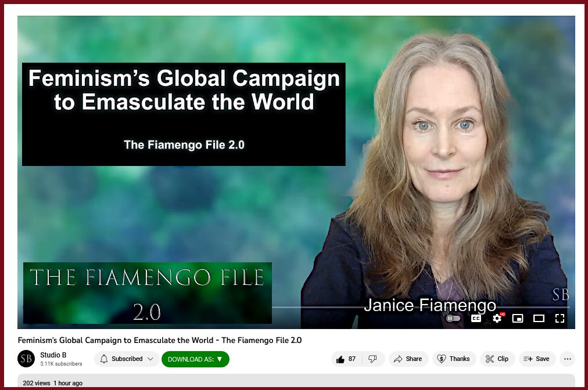Open the video settings gear
Viewport: 588px width, 390px height.
pyautogui.click(x=497, y=319)
